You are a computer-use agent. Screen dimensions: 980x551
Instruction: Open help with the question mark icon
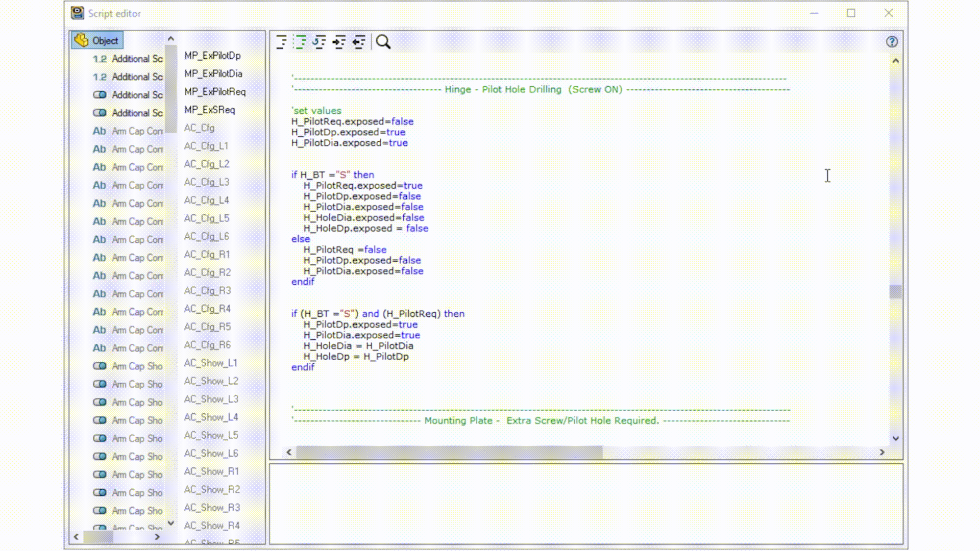(x=892, y=42)
